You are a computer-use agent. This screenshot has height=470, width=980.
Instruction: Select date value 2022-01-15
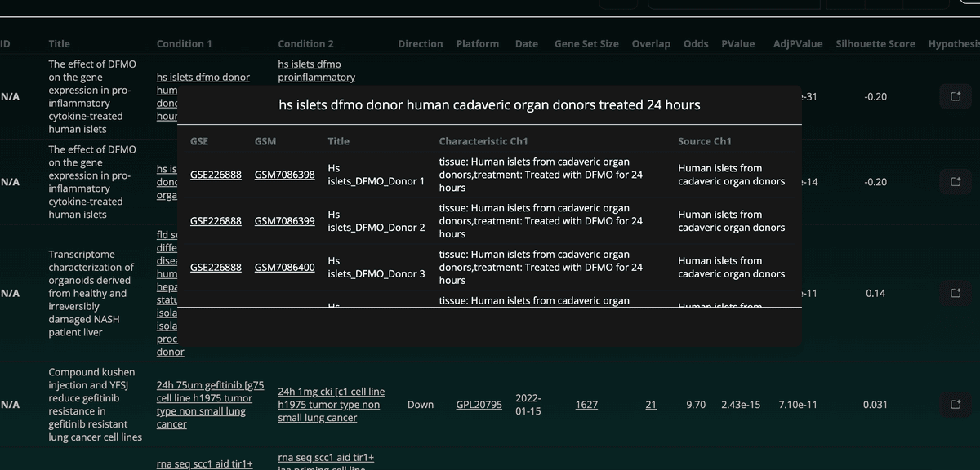528,405
